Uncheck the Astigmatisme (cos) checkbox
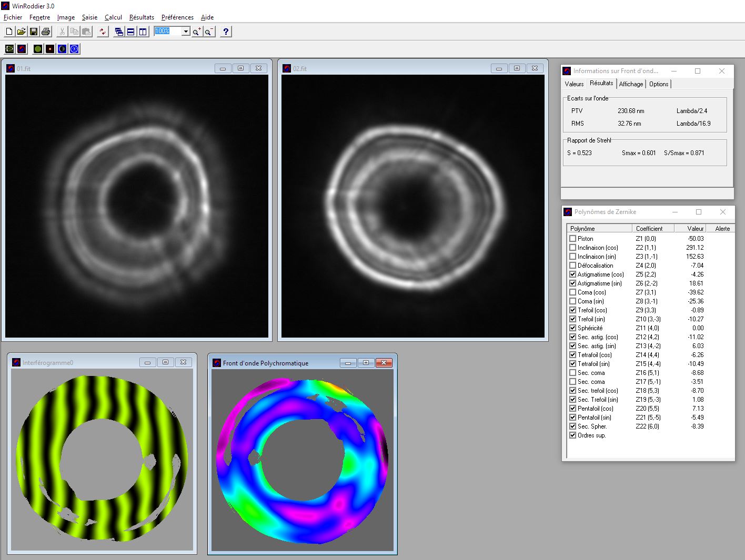 click(x=572, y=274)
